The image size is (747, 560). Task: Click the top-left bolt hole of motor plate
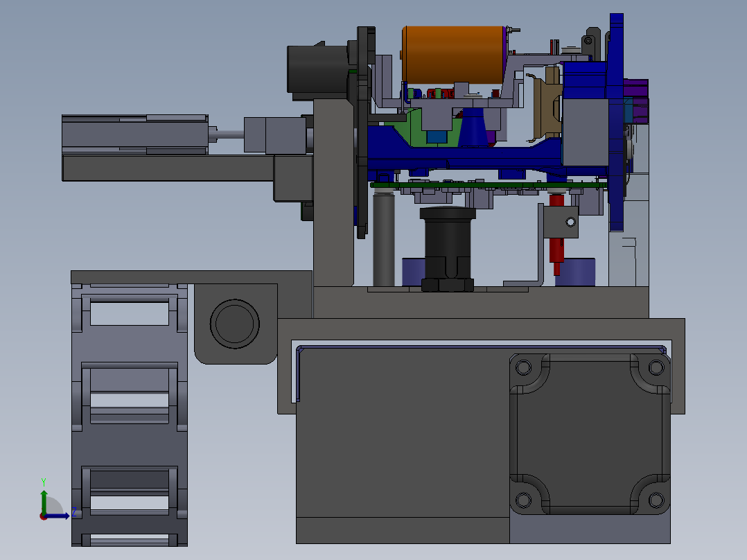(524, 367)
